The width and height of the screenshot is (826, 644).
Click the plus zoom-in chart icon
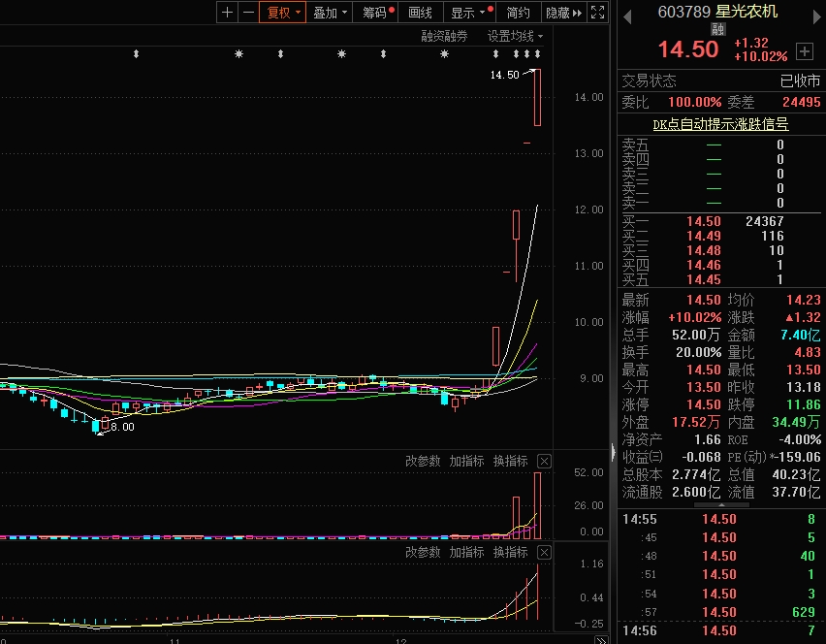coord(227,13)
